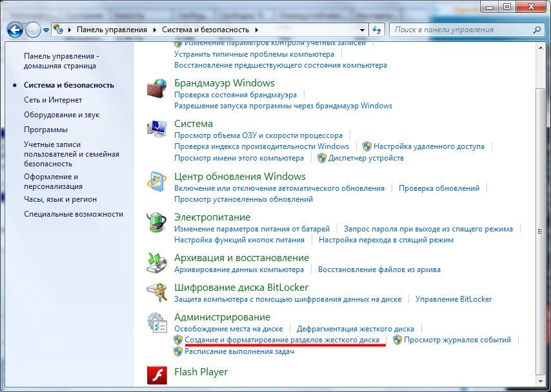Open Разрешение запуска программы через брандмауэр Windows
Image resolution: width=551 pixels, height=392 pixels.
point(283,105)
